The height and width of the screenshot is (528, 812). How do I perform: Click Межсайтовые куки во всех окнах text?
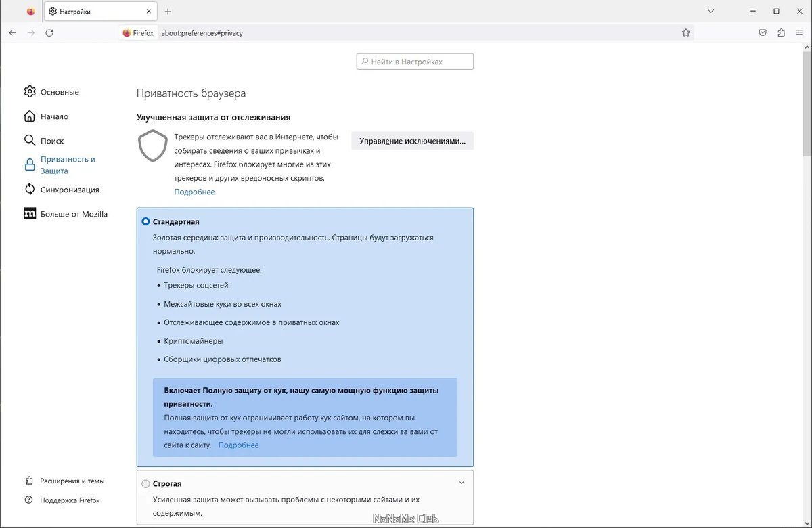pyautogui.click(x=223, y=304)
